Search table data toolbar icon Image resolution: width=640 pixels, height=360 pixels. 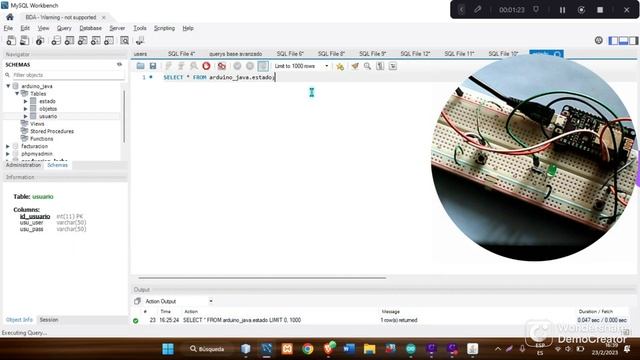124,40
